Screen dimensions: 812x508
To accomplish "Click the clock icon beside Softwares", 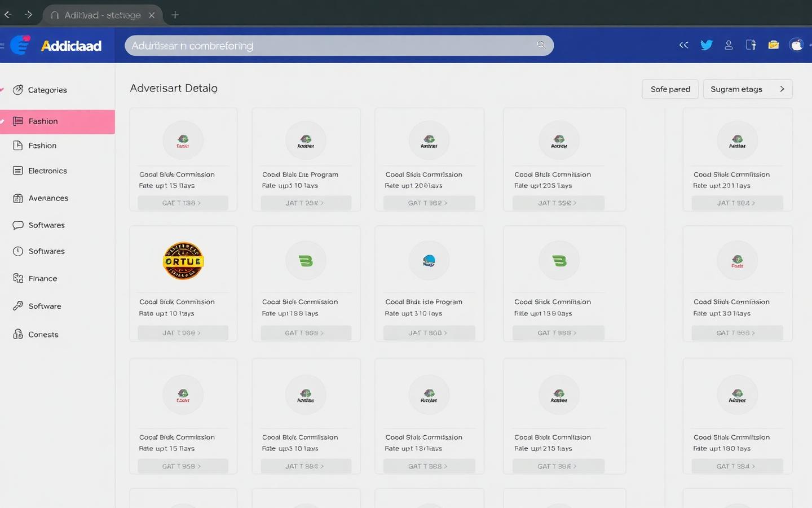I will (18, 251).
